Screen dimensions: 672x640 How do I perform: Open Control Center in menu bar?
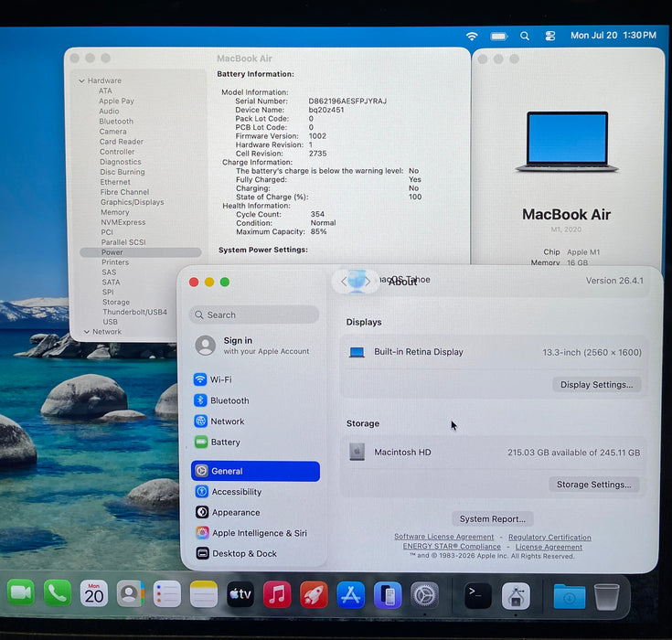tap(550, 36)
